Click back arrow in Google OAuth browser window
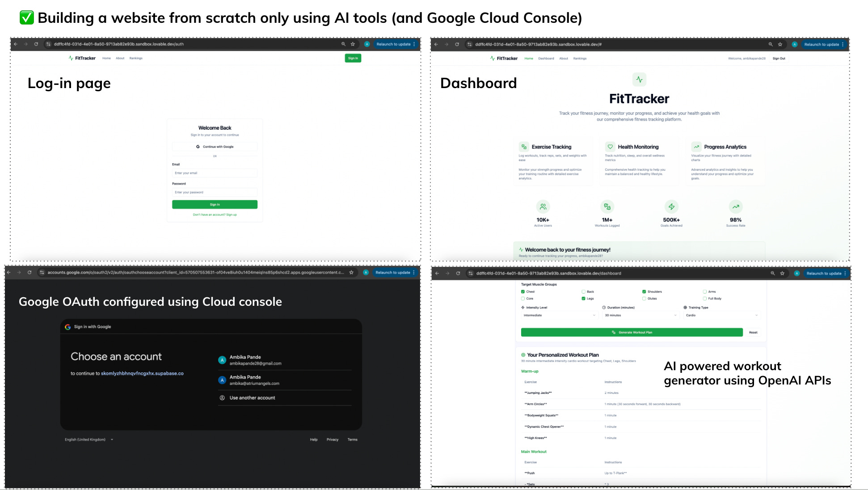The height and width of the screenshot is (490, 868). pos(8,272)
